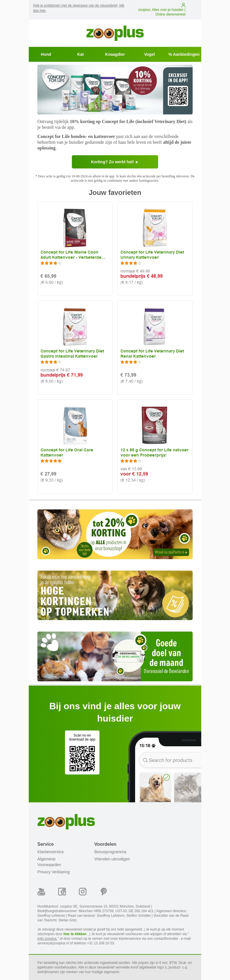Open the % Aanbiedingen tab

tap(184, 54)
